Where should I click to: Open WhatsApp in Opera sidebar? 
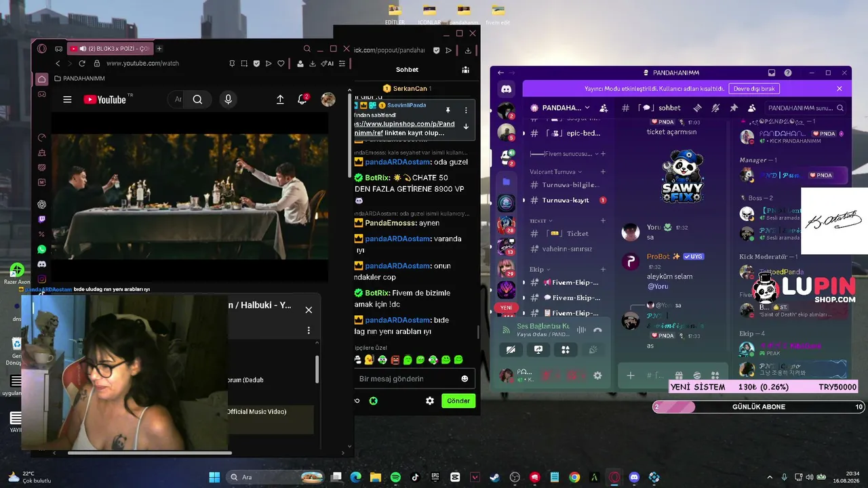tap(42, 249)
